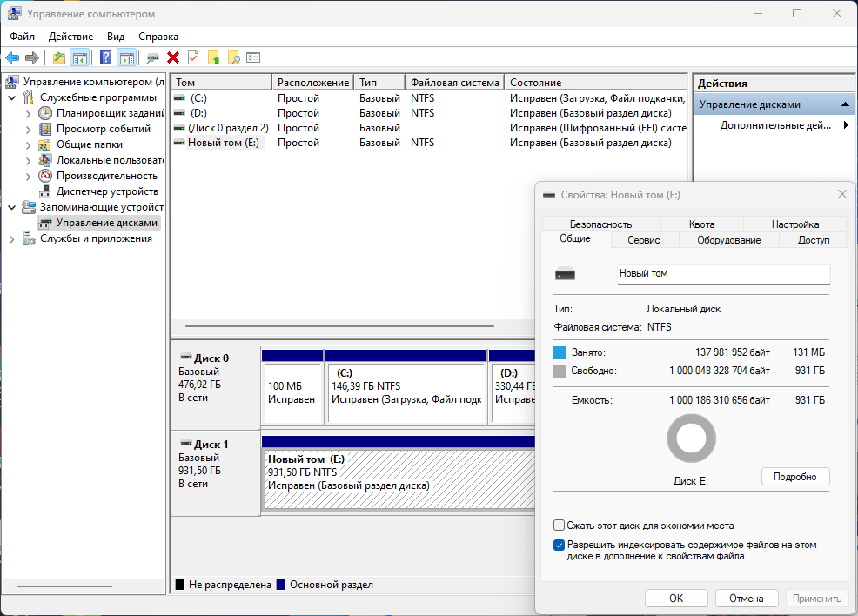Switch to the Оборудование tab
858x616 pixels.
(x=728, y=240)
